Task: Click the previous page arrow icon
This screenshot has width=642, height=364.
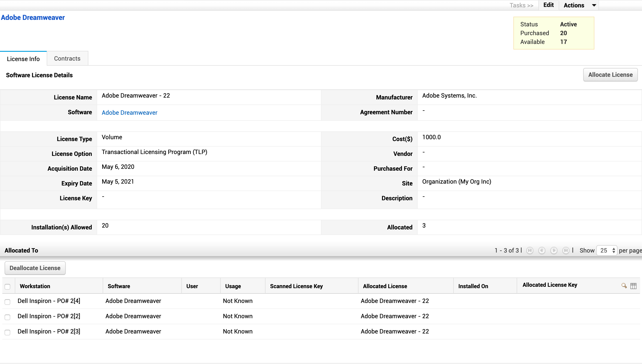Action: point(542,250)
